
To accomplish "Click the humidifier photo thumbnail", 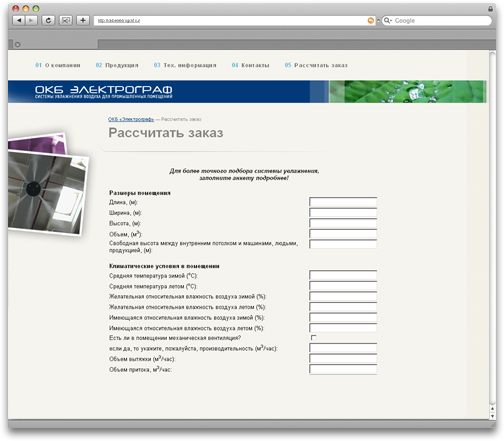I will point(46,192).
